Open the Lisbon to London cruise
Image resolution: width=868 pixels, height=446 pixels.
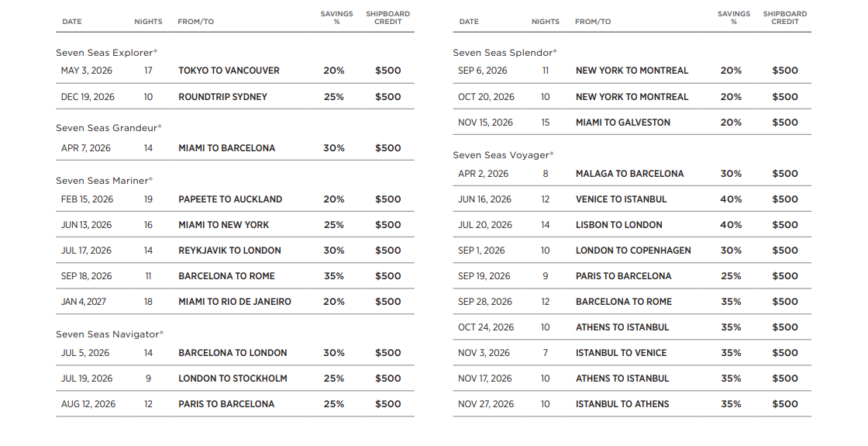click(x=618, y=225)
